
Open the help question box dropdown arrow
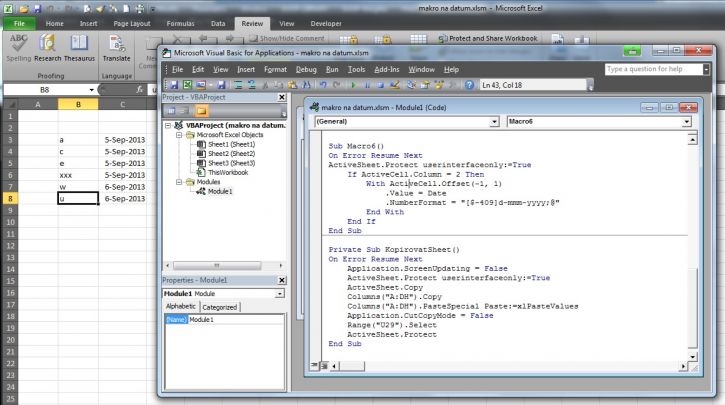pyautogui.click(x=706, y=69)
